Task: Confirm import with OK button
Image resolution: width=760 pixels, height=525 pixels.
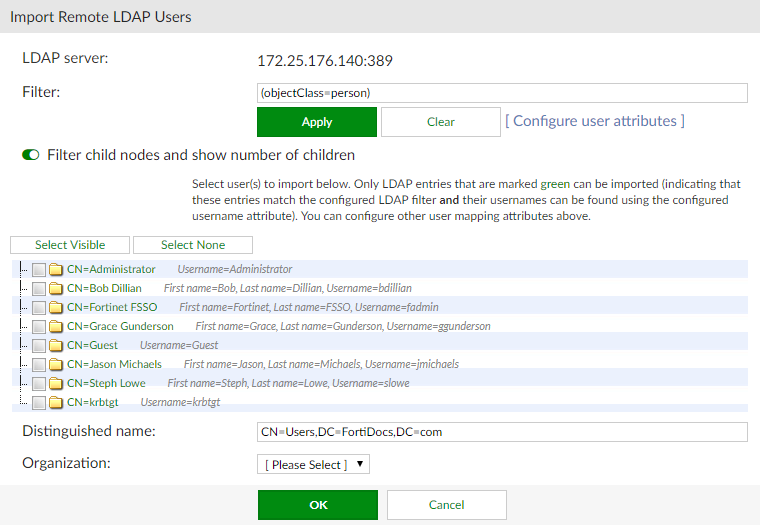Action: point(318,505)
